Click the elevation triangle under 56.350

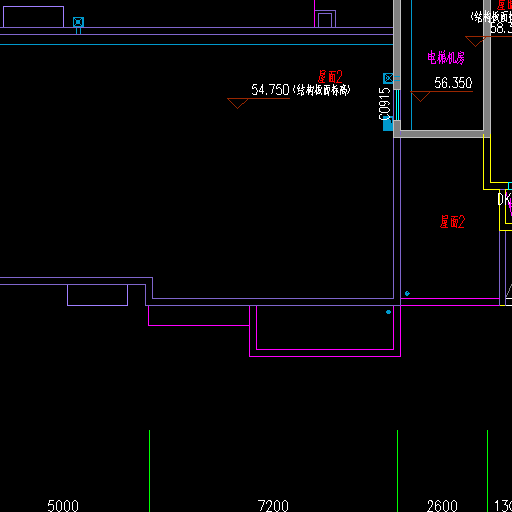coord(420,96)
